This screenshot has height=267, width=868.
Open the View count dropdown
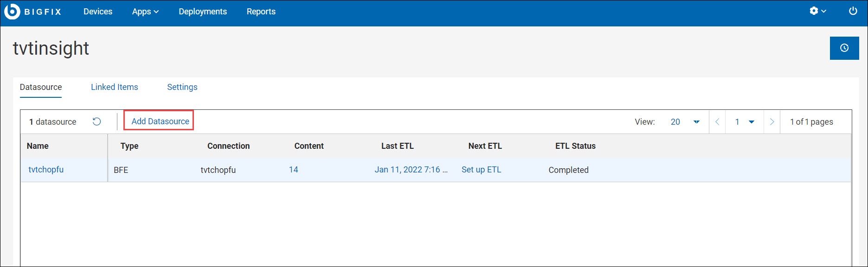(685, 122)
